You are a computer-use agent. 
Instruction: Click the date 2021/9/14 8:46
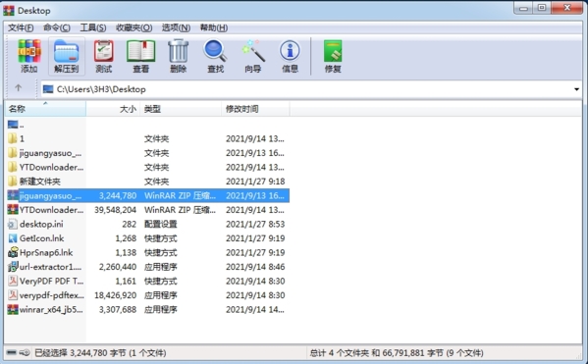pyautogui.click(x=255, y=267)
